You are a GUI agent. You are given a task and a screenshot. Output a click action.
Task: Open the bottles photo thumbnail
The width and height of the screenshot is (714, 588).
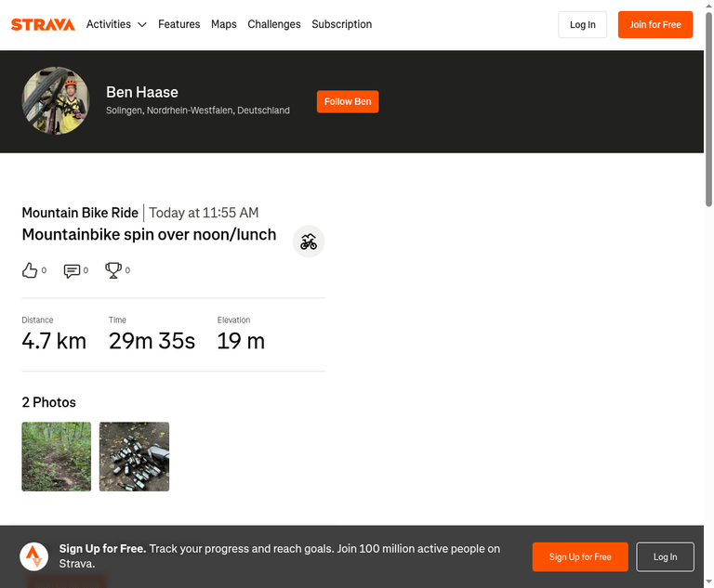(x=134, y=456)
